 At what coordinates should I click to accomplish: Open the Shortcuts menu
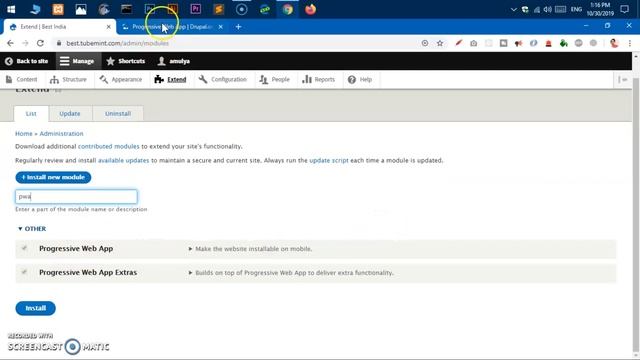126,61
